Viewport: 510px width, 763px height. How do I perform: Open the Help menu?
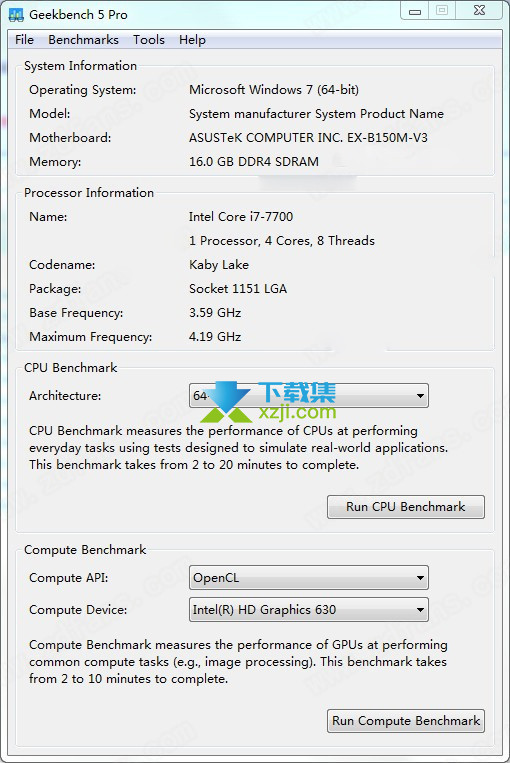pyautogui.click(x=192, y=40)
